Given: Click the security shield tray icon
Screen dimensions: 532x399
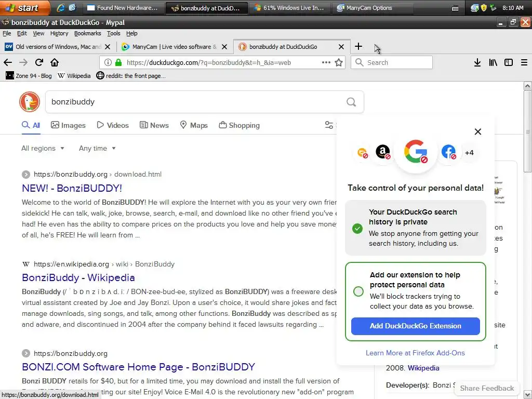Looking at the screenshot, I should [x=484, y=8].
